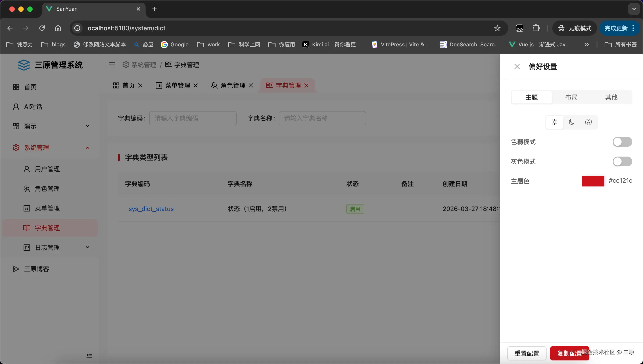This screenshot has width=643, height=364.
Task: Switch to the 布局 settings tab
Action: tap(572, 97)
